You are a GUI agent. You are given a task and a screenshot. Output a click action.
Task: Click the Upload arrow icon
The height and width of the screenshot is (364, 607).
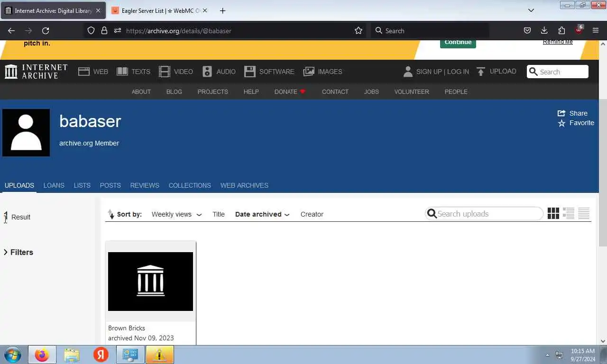(x=481, y=72)
